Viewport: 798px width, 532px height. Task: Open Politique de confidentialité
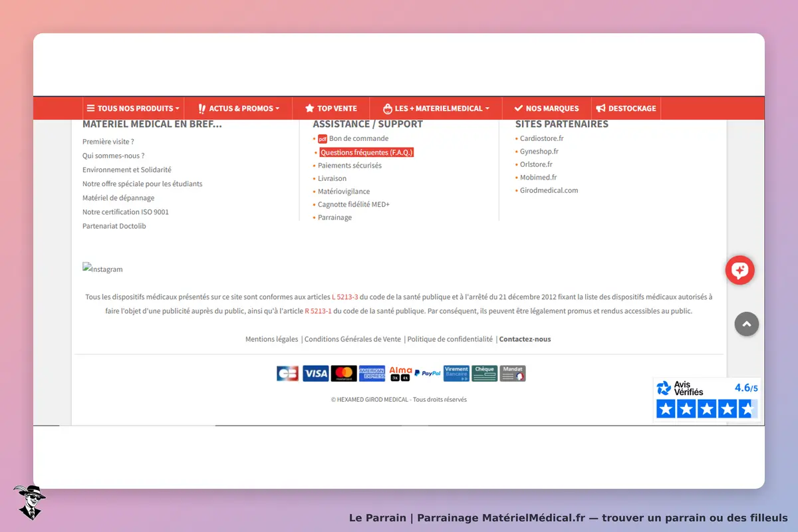(450, 339)
